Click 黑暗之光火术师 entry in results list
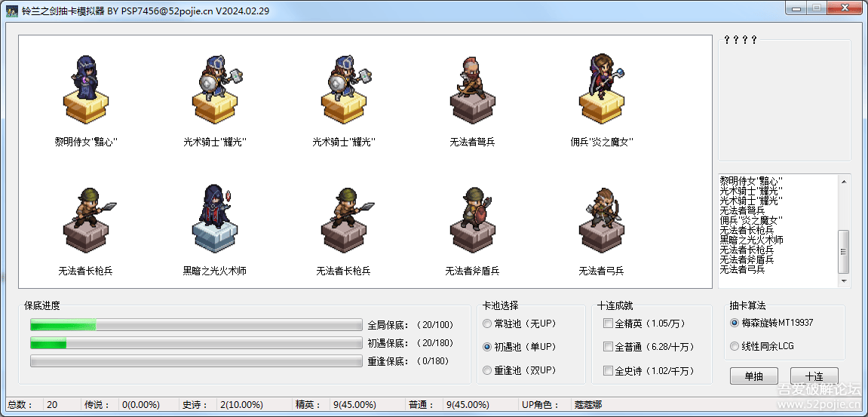The image size is (868, 417). (751, 240)
